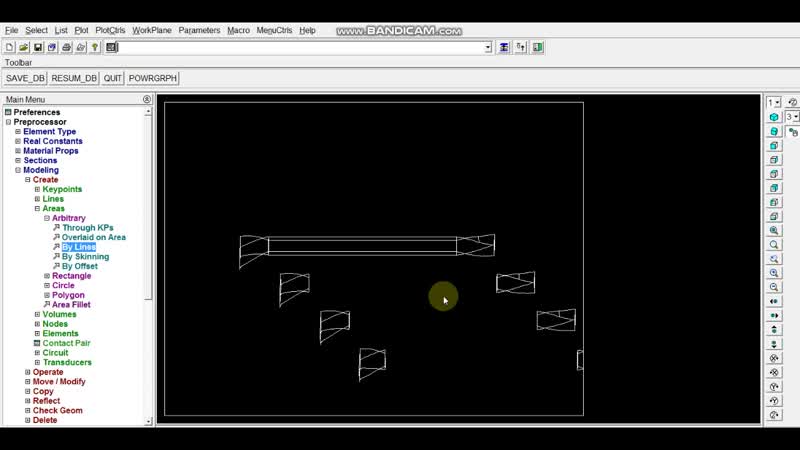
Task: Click the Box Zoom magnifier icon
Action: [x=774, y=245]
